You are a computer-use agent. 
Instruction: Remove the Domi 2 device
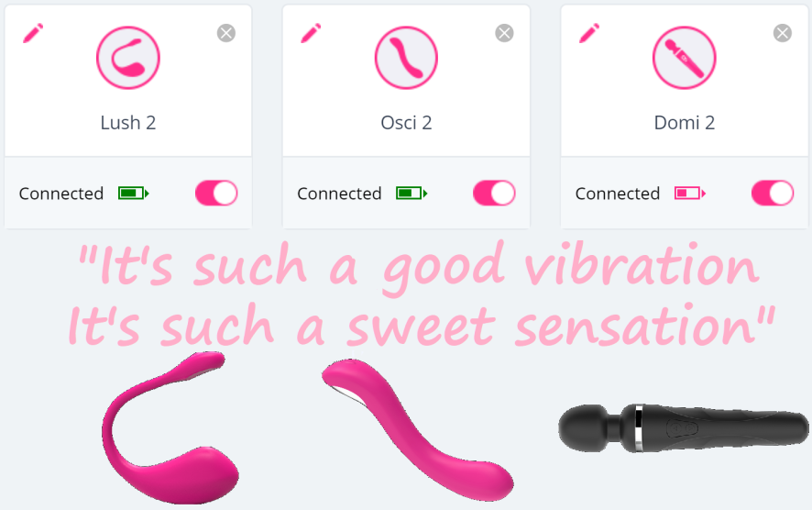[x=783, y=33]
